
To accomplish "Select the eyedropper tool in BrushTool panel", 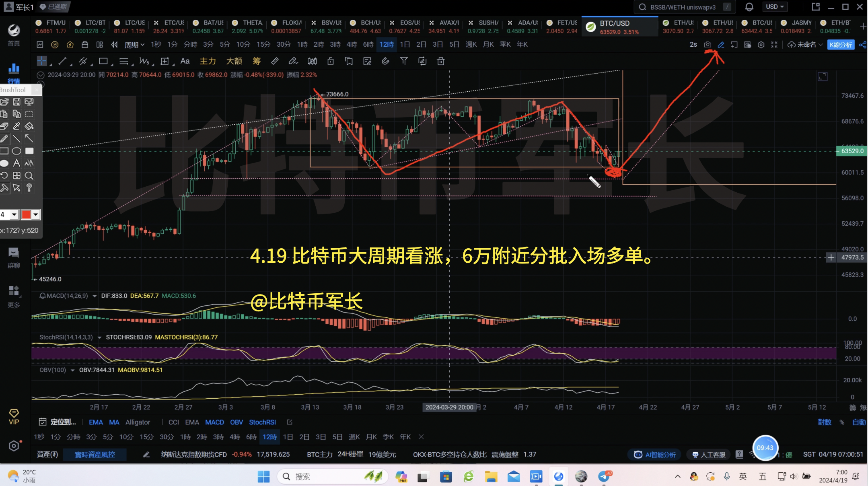I will [x=17, y=126].
